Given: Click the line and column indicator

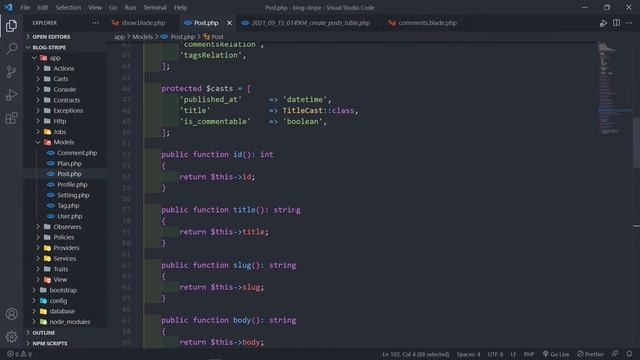Looking at the screenshot, I should 416,354.
